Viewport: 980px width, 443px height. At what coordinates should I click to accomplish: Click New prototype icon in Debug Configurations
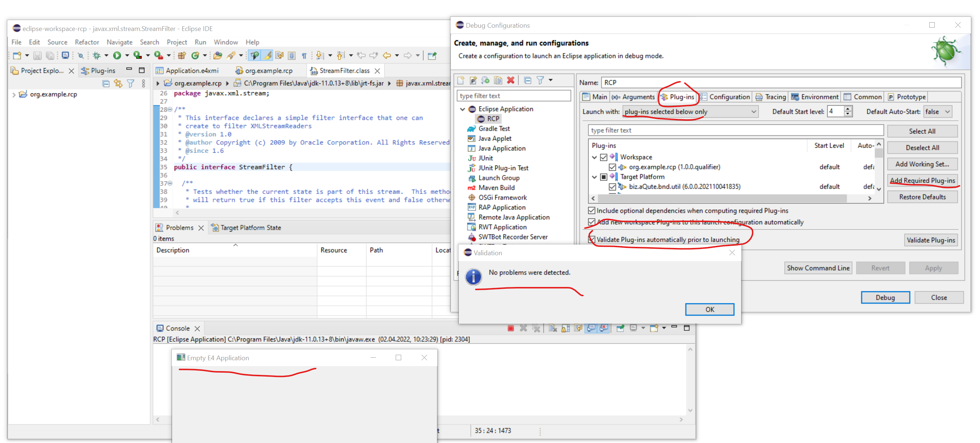point(473,80)
